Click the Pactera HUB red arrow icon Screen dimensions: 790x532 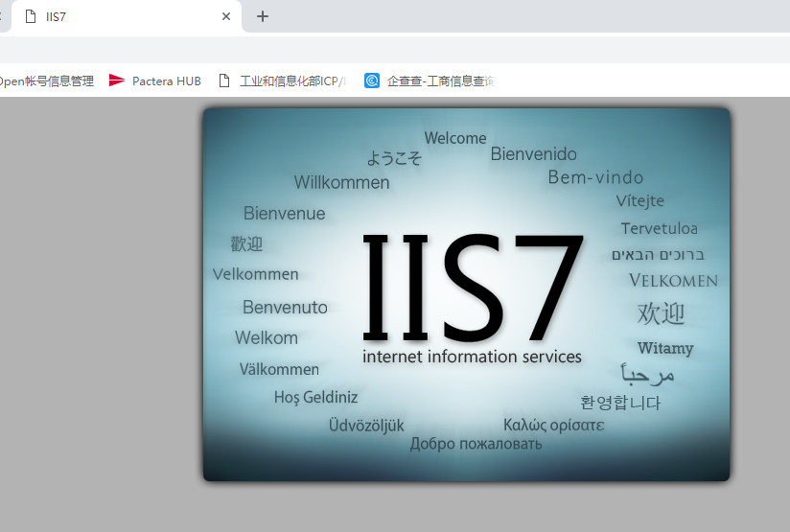click(117, 81)
